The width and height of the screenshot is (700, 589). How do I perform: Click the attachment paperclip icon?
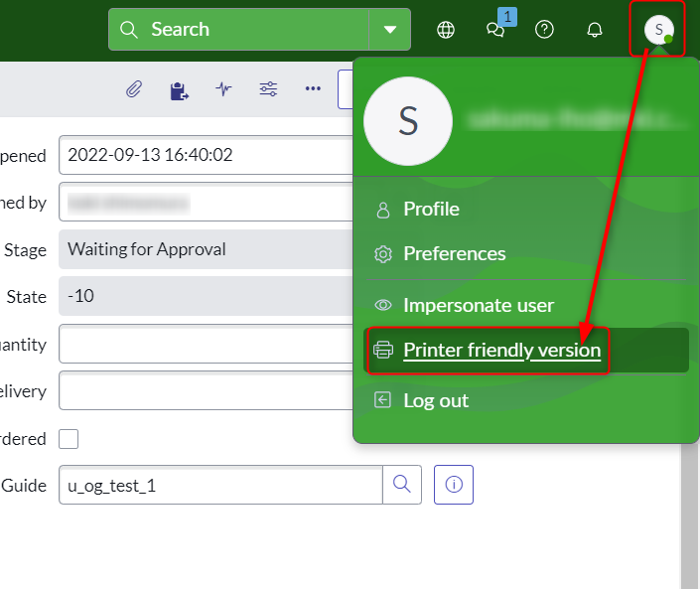[x=134, y=88]
